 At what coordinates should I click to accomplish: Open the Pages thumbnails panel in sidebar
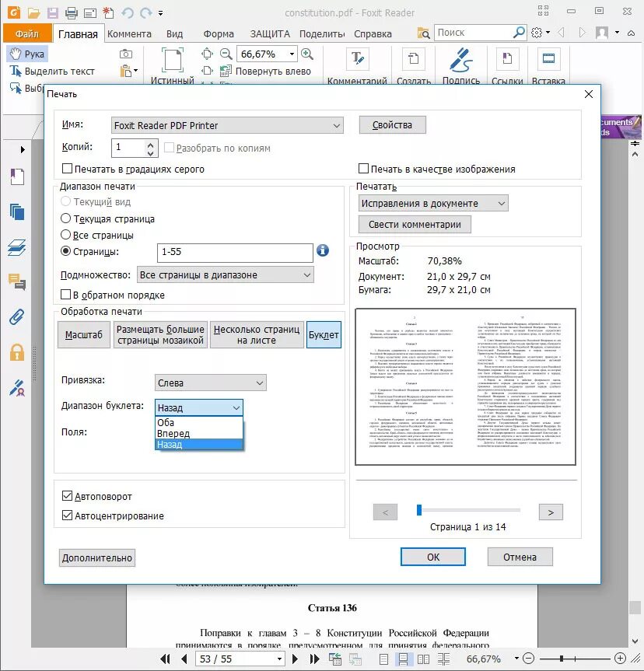coord(16,211)
